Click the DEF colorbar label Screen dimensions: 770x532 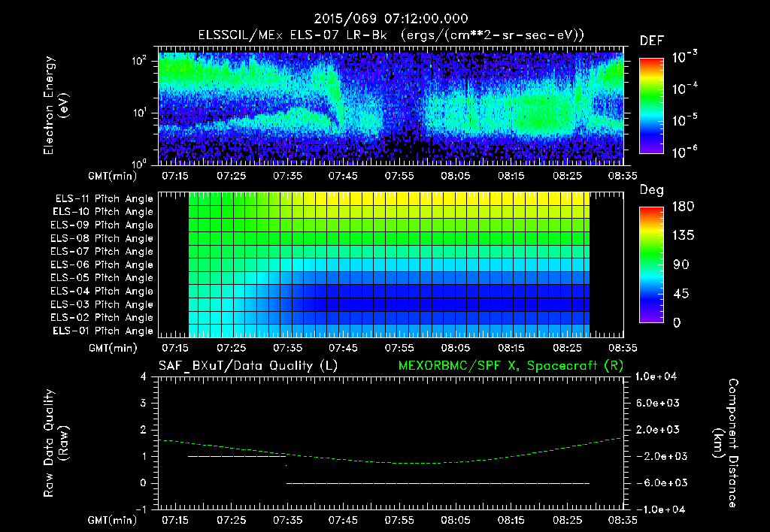coord(652,41)
